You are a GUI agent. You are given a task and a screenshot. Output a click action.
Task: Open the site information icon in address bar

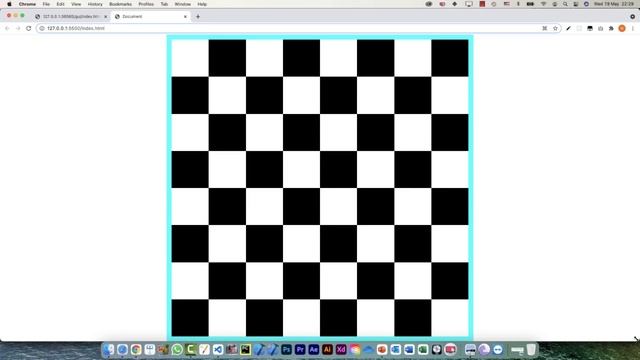[42, 28]
